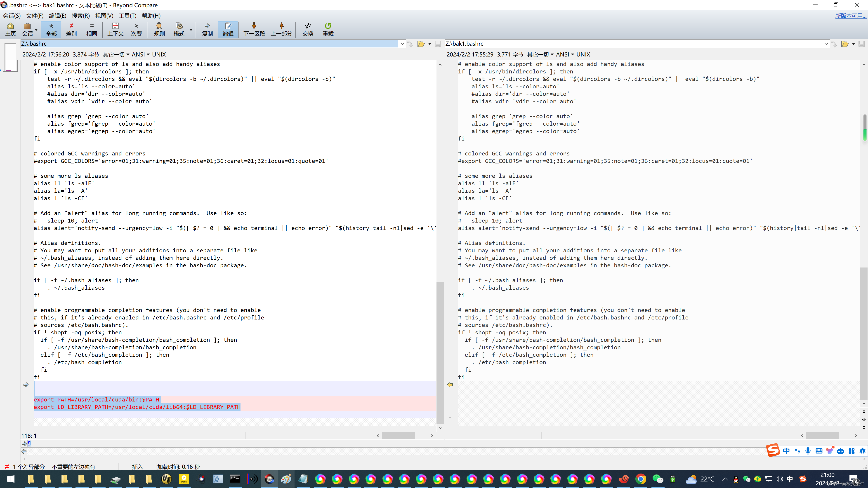This screenshot has height=488, width=868.
Task: Expand the right file path history dropdown
Action: pos(826,44)
